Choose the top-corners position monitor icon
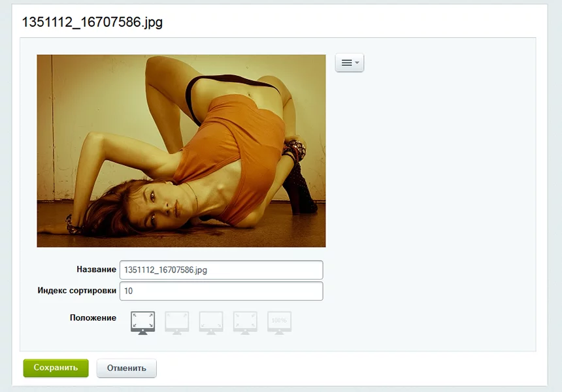562x392 pixels. 176,323
